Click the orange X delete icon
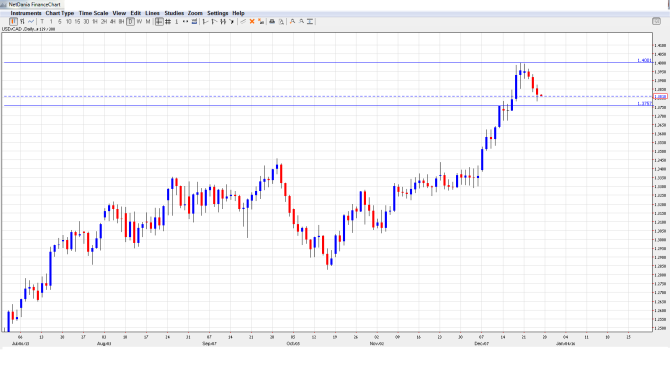The image size is (670, 377). pos(252,21)
